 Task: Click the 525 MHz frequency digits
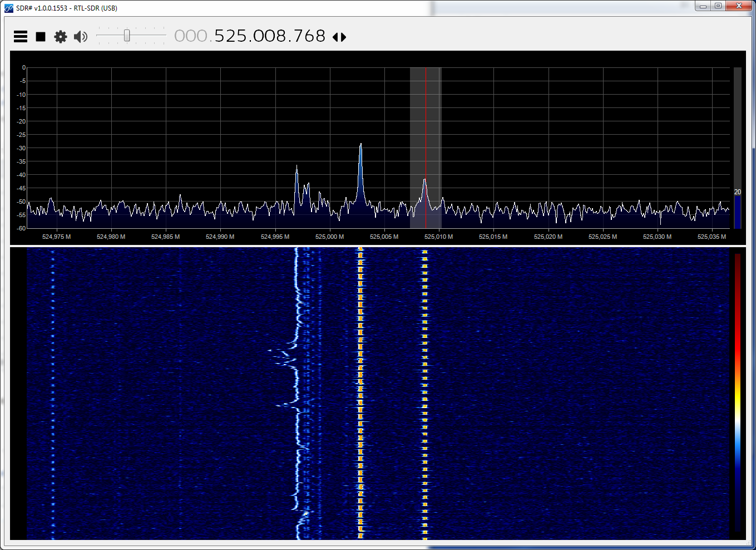tap(231, 36)
